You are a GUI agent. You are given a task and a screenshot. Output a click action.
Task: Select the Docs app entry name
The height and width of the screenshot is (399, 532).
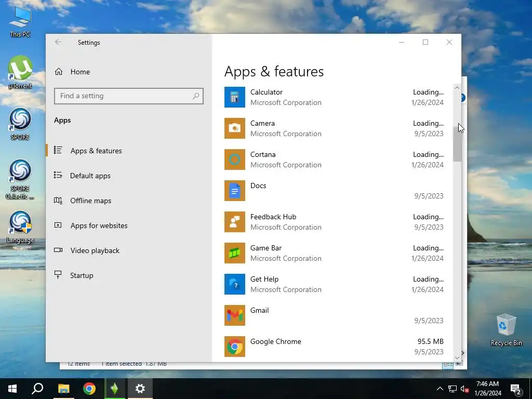tap(258, 185)
